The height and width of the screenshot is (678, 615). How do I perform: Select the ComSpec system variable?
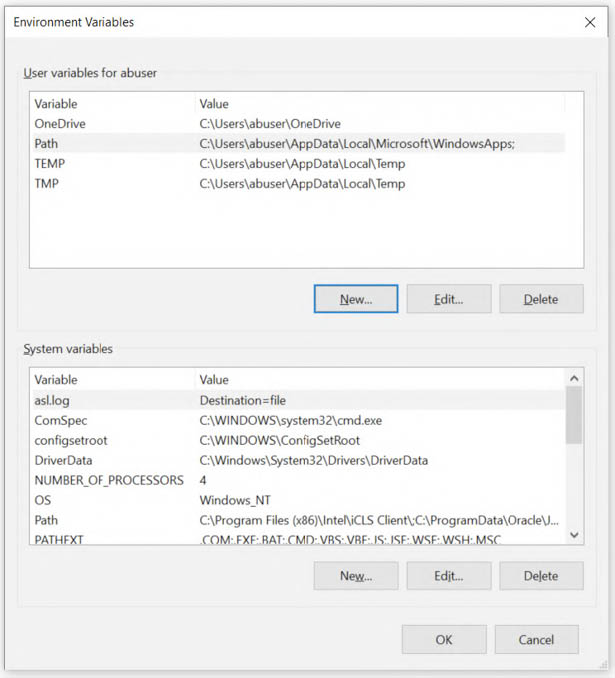coord(58,420)
